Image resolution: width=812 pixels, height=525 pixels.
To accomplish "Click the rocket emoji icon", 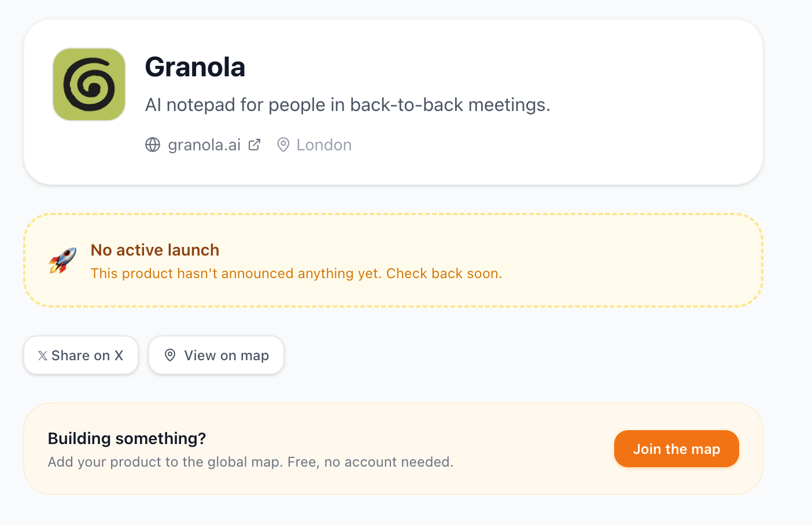I will pos(62,260).
